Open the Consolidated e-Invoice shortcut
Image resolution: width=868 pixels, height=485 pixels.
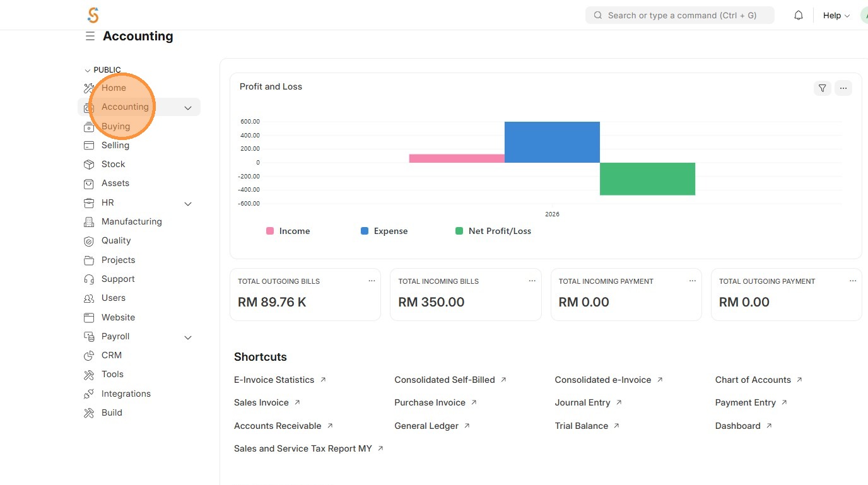pyautogui.click(x=609, y=380)
